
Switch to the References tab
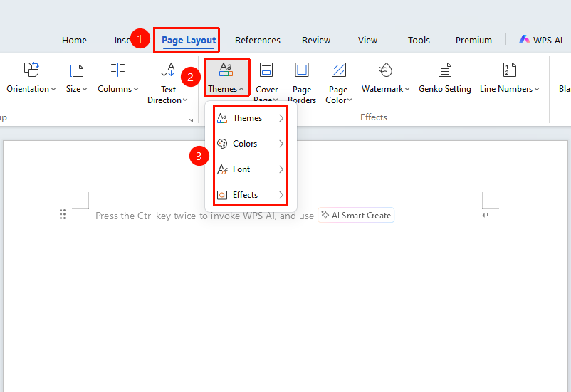[258, 40]
